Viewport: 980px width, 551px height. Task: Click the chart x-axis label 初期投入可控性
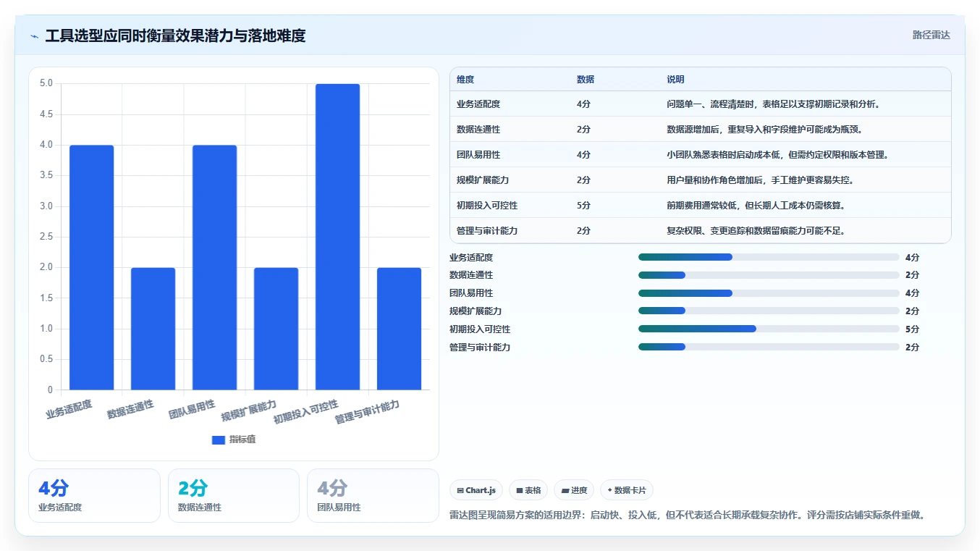point(305,412)
